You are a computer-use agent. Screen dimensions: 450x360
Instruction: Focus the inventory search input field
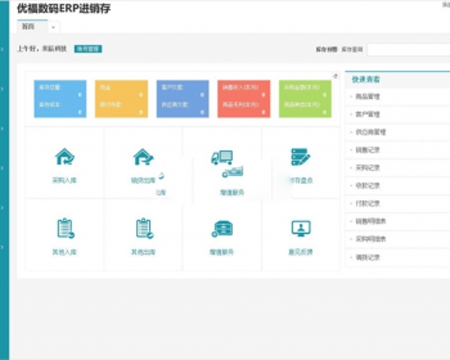point(409,50)
